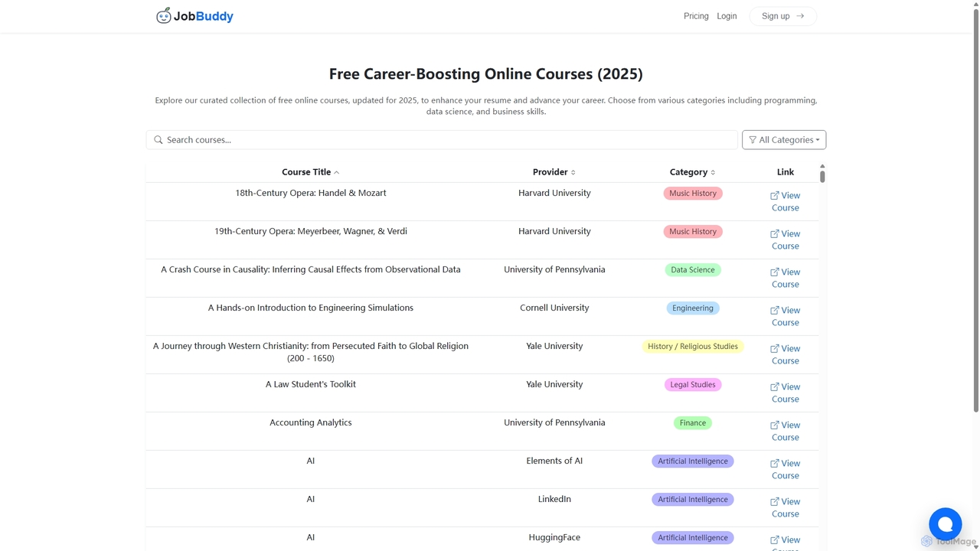Click the Accounting Analytics title
The height and width of the screenshot is (551, 980).
(311, 422)
